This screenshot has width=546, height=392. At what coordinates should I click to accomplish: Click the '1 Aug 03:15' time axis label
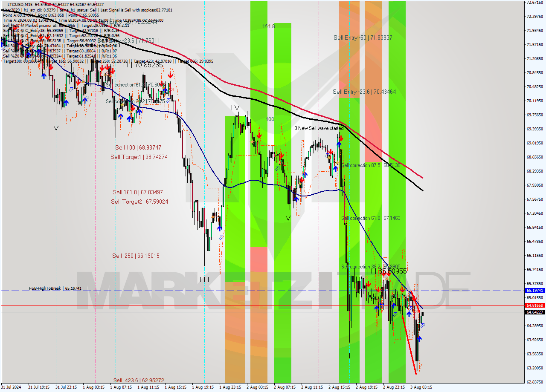click(x=93, y=387)
